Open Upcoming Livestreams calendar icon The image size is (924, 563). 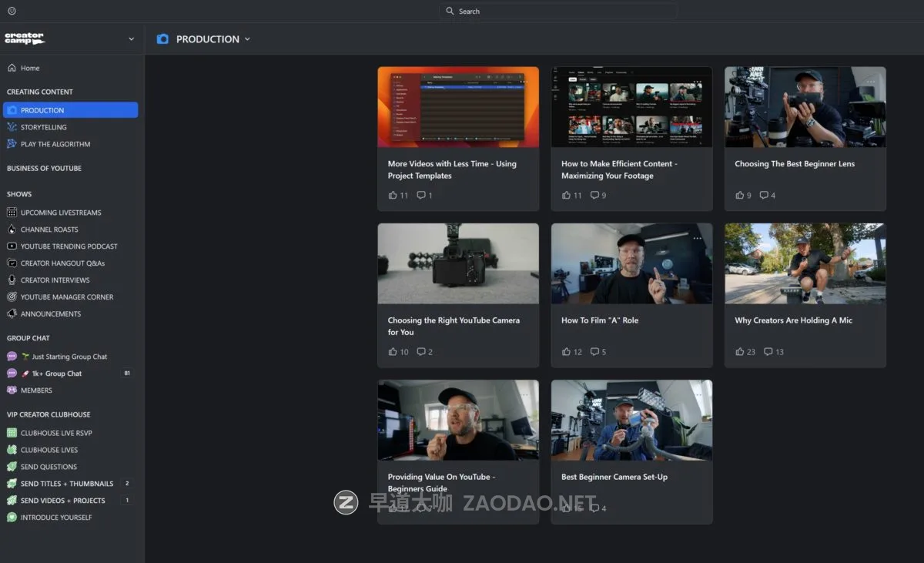point(12,213)
